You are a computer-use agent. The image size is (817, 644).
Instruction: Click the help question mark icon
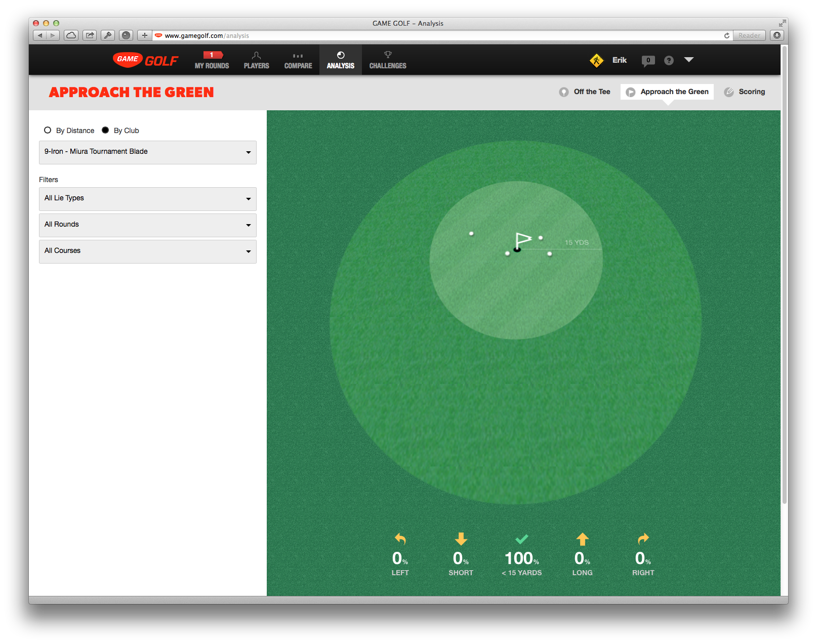[x=669, y=60]
